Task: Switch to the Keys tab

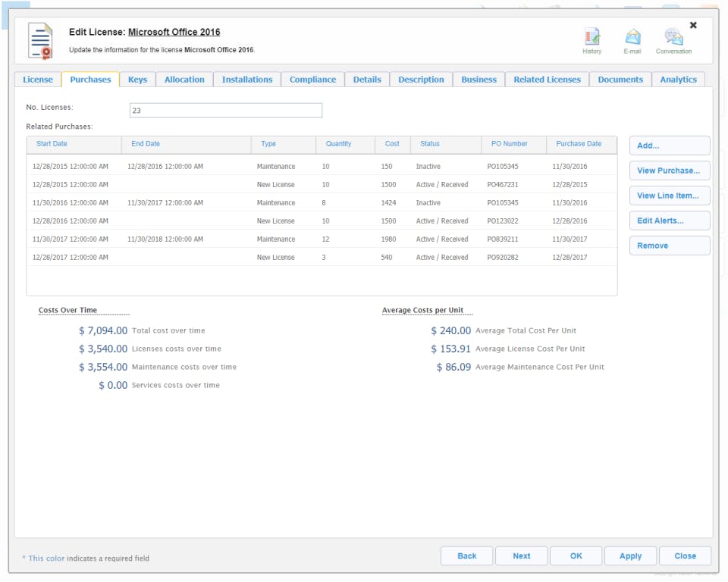Action: 137,80
